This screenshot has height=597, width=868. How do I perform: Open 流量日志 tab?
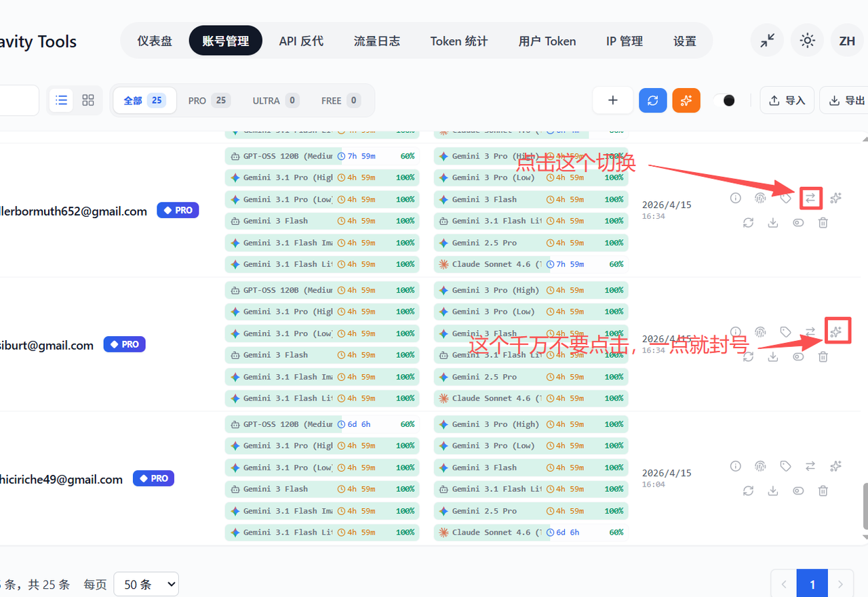click(377, 41)
